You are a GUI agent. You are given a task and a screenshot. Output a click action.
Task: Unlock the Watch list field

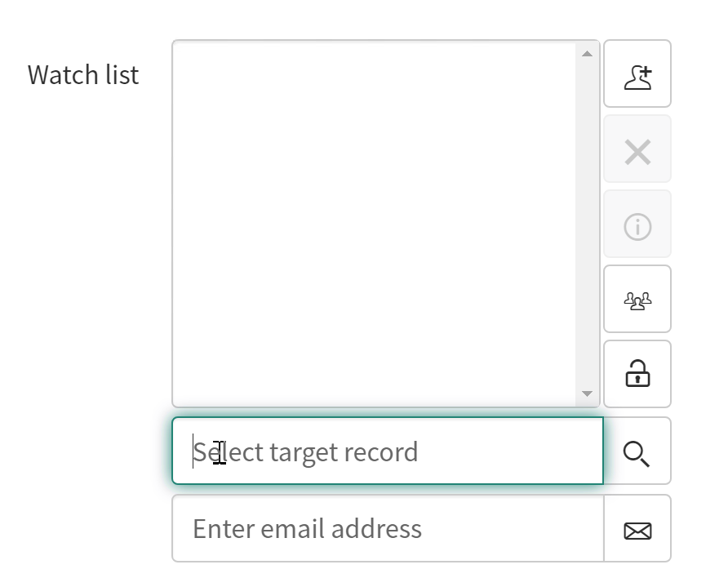pyautogui.click(x=637, y=375)
